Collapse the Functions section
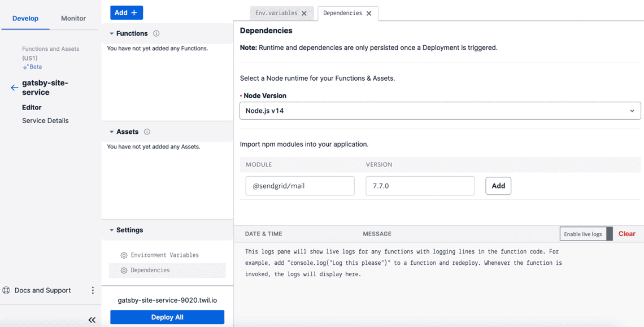Screen dimensions: 644x327 click(x=112, y=33)
